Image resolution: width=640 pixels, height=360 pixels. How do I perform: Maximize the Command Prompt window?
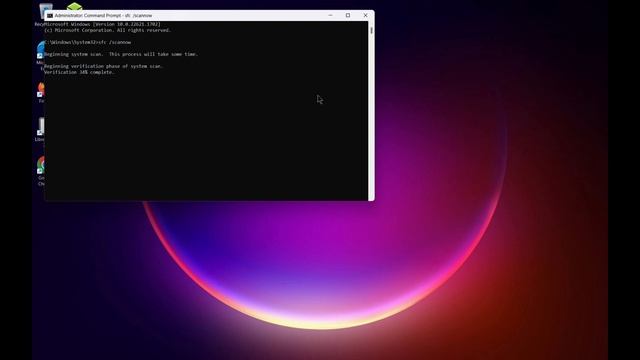(348, 16)
